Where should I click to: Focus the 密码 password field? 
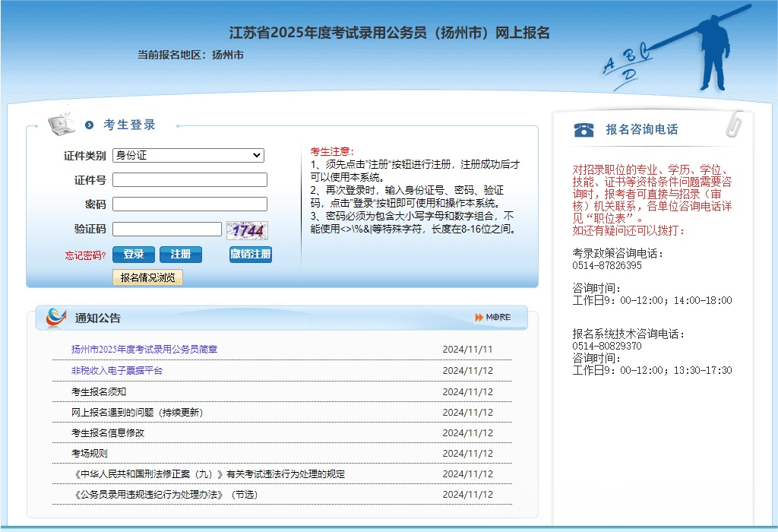click(x=190, y=204)
